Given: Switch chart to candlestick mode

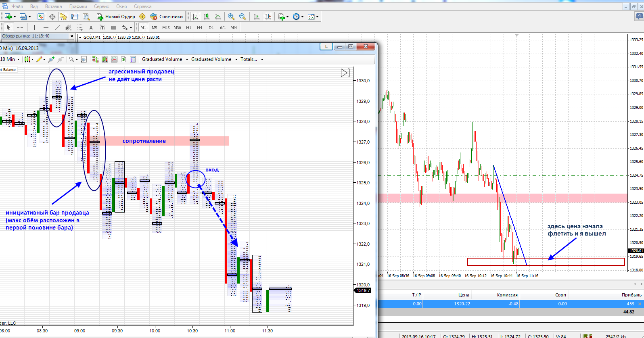Looking at the screenshot, I should pyautogui.click(x=207, y=17).
